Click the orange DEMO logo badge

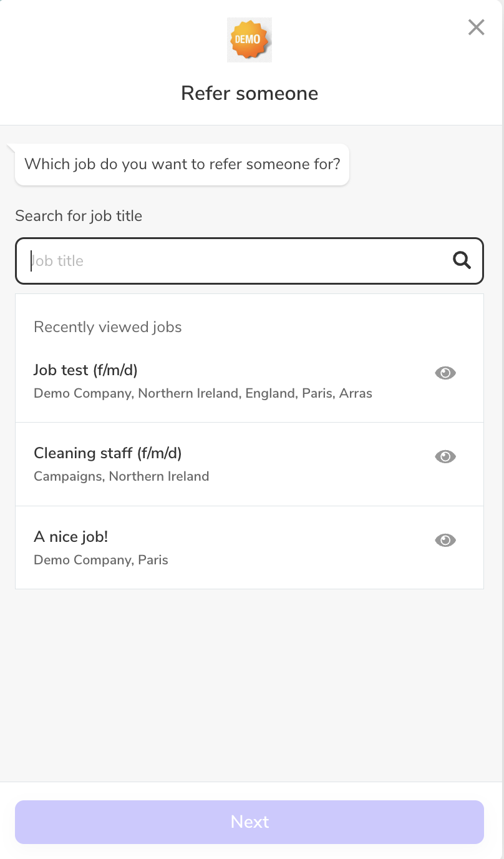(250, 39)
